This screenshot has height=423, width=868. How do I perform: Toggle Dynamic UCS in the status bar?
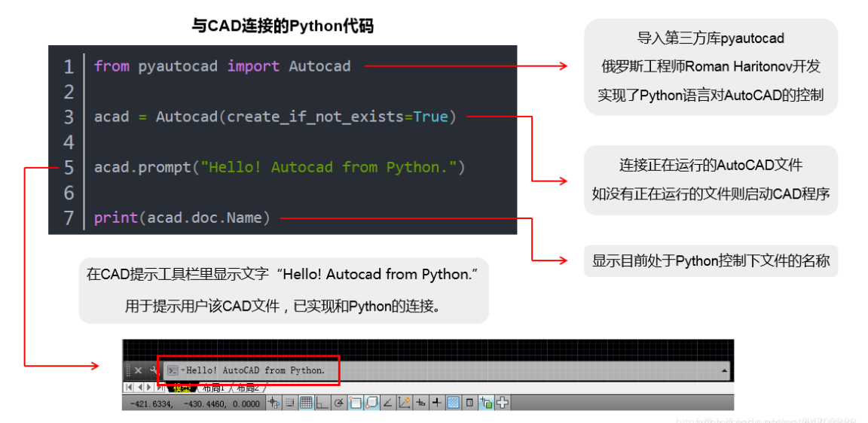tap(404, 403)
